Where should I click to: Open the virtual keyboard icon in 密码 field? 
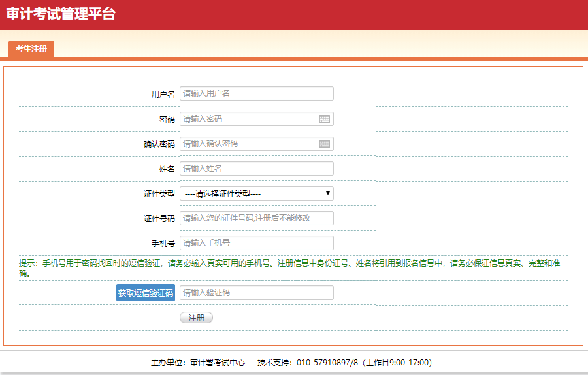coord(324,119)
